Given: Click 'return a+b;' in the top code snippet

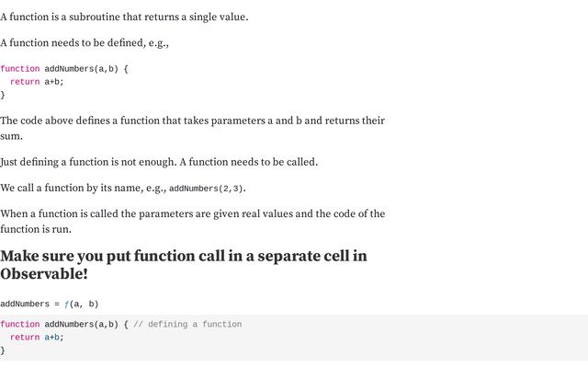Looking at the screenshot, I should click(37, 82).
